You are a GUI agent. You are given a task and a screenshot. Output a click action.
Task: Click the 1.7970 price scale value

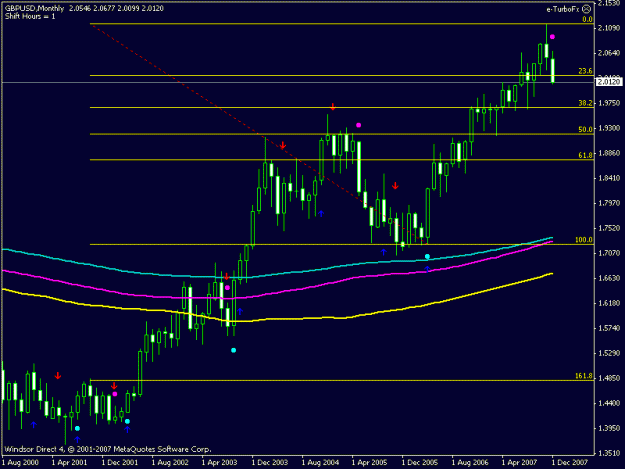(x=609, y=203)
